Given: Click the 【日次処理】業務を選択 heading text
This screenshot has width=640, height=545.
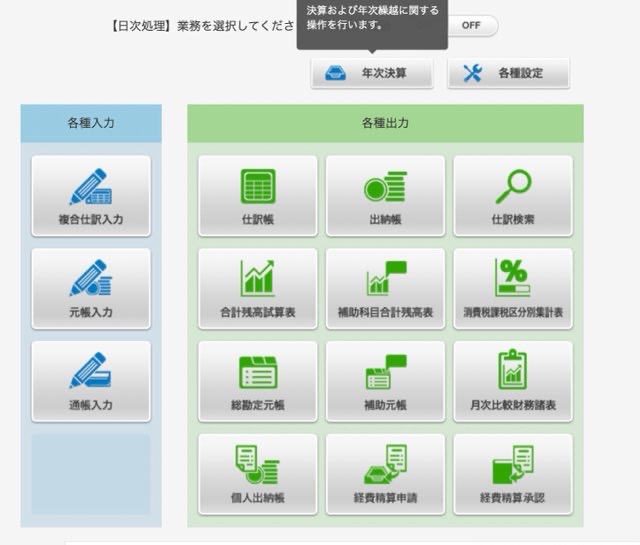Looking at the screenshot, I should click(x=203, y=26).
